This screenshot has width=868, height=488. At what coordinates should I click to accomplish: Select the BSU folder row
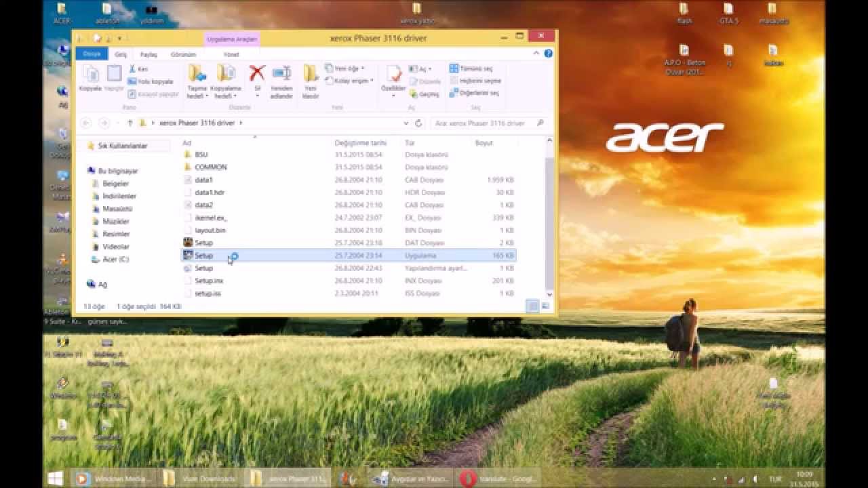point(349,155)
